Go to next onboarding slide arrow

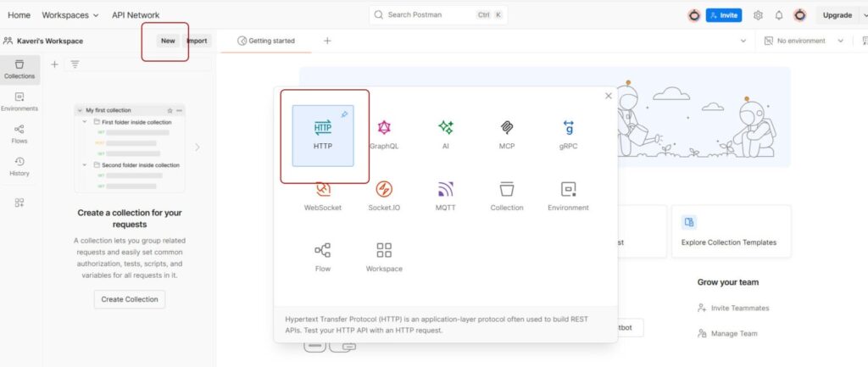click(x=198, y=147)
